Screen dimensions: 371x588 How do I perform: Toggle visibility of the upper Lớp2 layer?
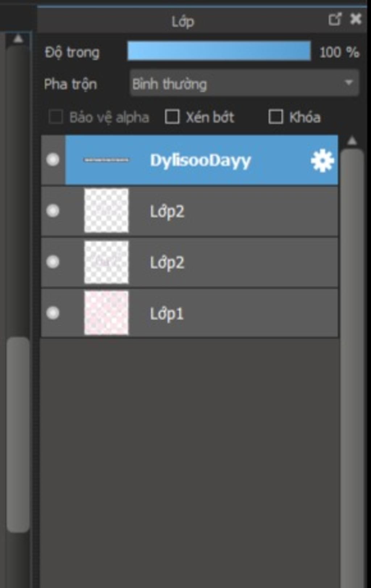tap(53, 211)
